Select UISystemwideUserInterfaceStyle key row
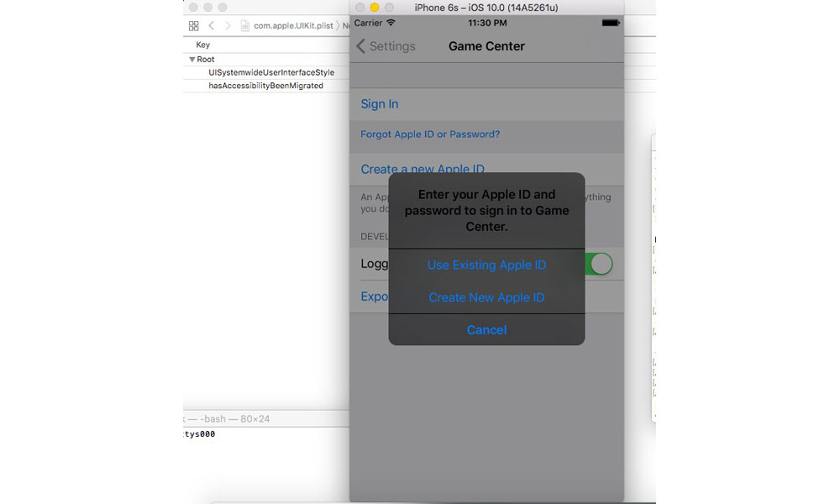The width and height of the screenshot is (840, 504). 271,73
